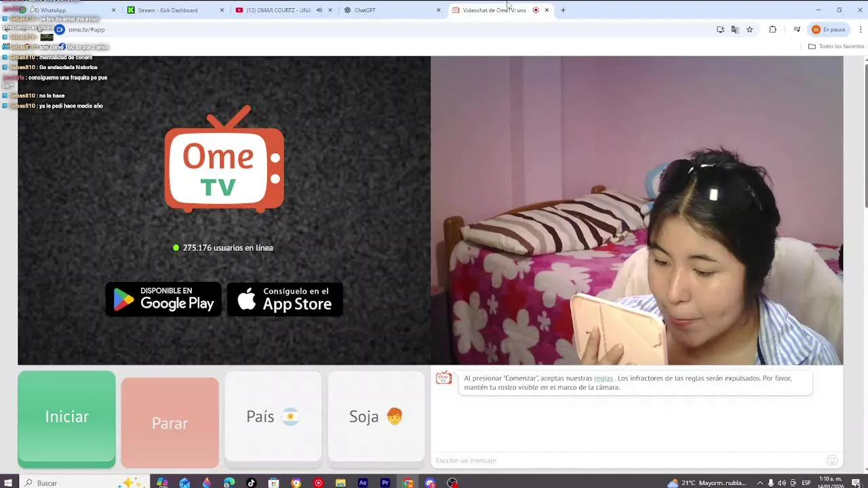Screen dimensions: 868x488
Task: Open the browser extensions puzzle icon
Action: (x=772, y=29)
